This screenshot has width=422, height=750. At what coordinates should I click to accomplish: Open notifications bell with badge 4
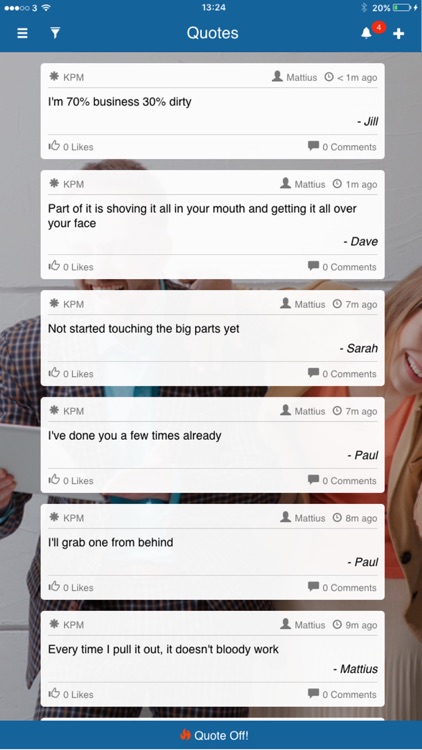coord(366,33)
